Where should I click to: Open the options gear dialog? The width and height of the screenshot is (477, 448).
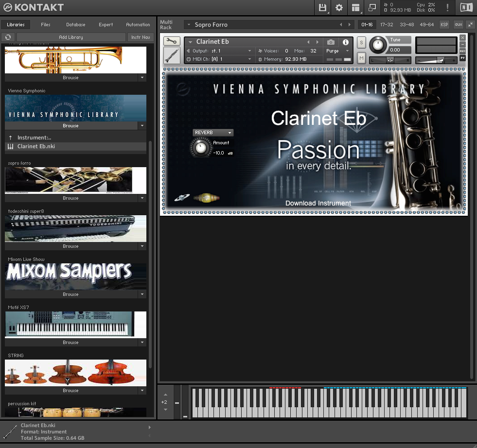pos(339,8)
